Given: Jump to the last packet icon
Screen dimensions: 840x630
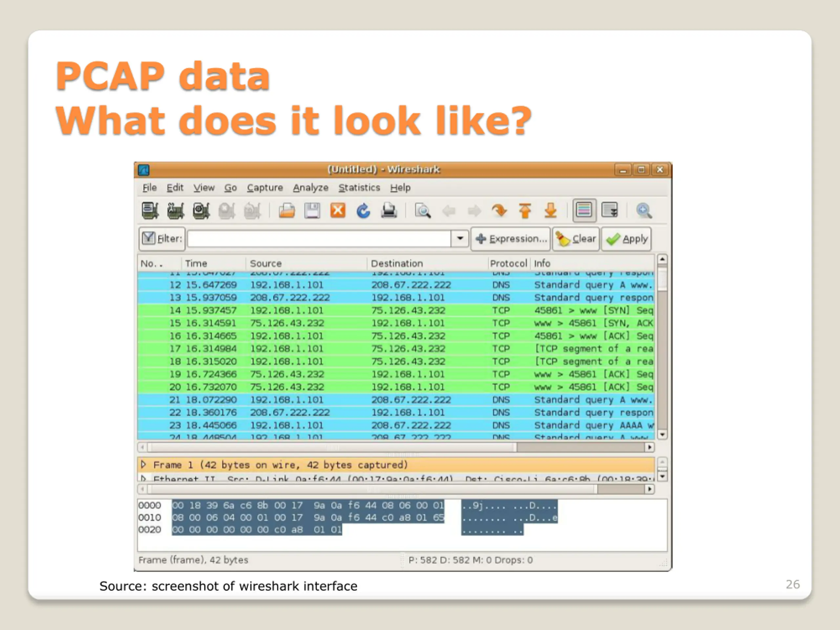Looking at the screenshot, I should pos(550,210).
